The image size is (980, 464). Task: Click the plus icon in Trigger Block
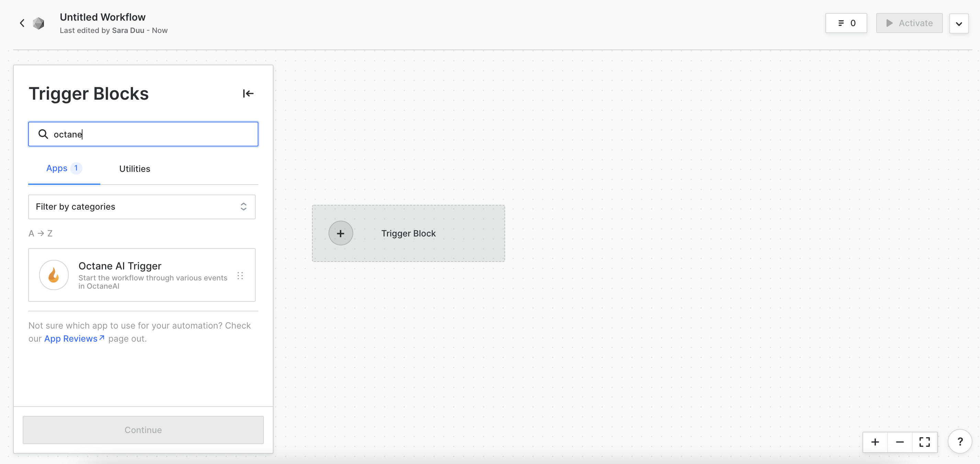pos(341,233)
